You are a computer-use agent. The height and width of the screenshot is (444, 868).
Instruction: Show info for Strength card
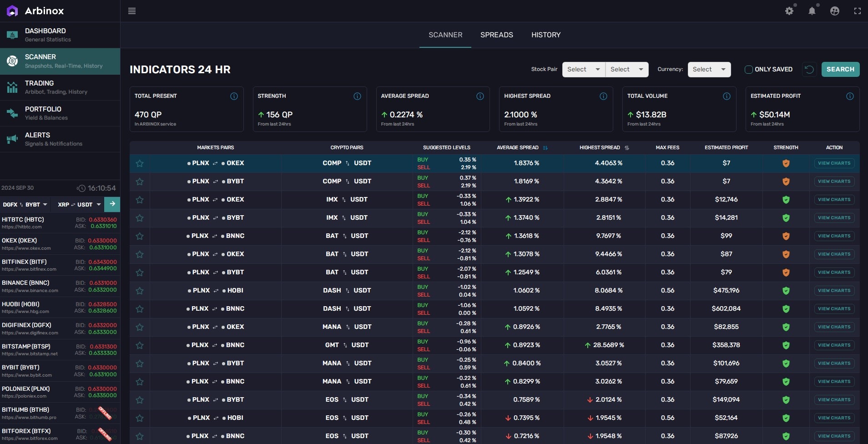click(x=357, y=96)
